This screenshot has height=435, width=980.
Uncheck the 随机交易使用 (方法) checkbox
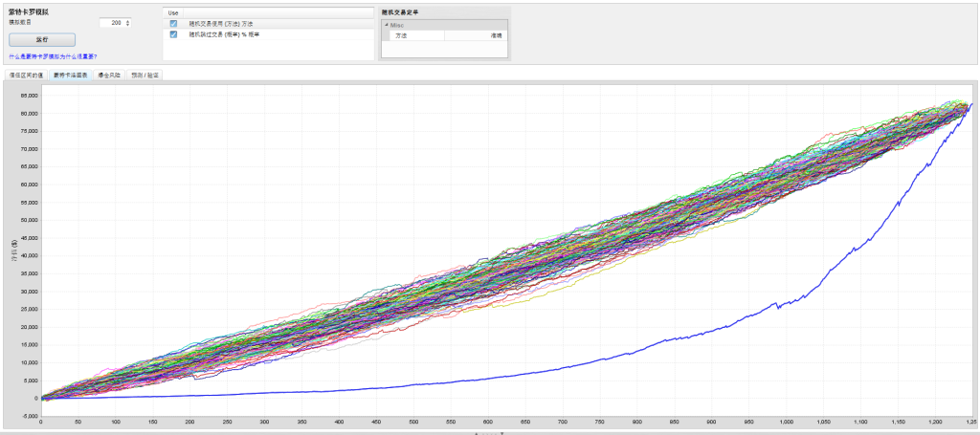pos(173,24)
